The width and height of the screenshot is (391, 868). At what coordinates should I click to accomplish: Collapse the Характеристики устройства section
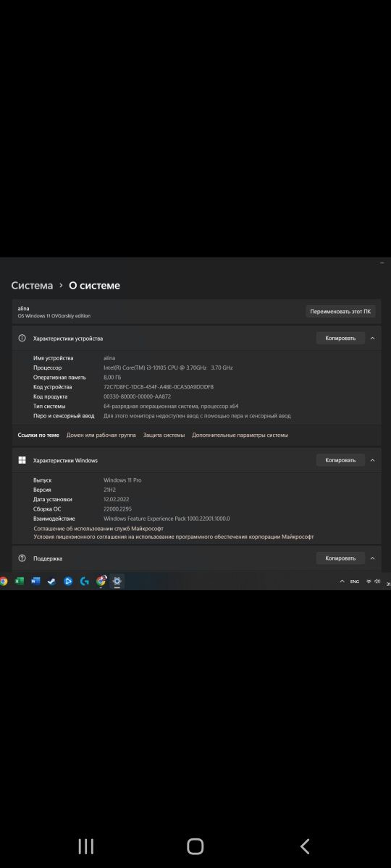click(372, 338)
